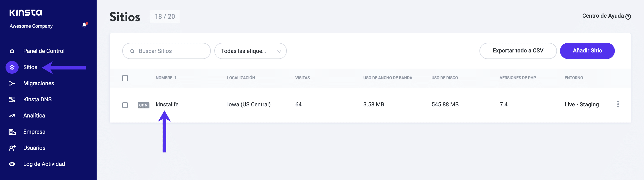Click the Sitios layers icon
This screenshot has height=180, width=644.
[x=12, y=67]
